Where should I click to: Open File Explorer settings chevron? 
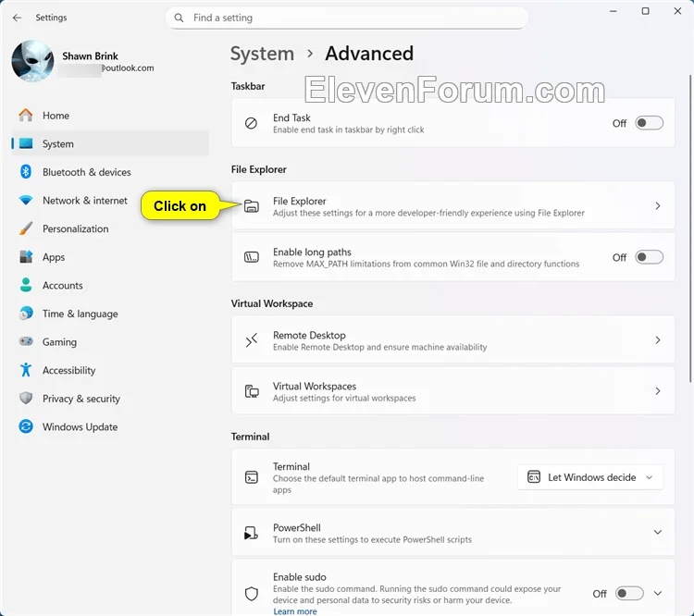(x=658, y=205)
